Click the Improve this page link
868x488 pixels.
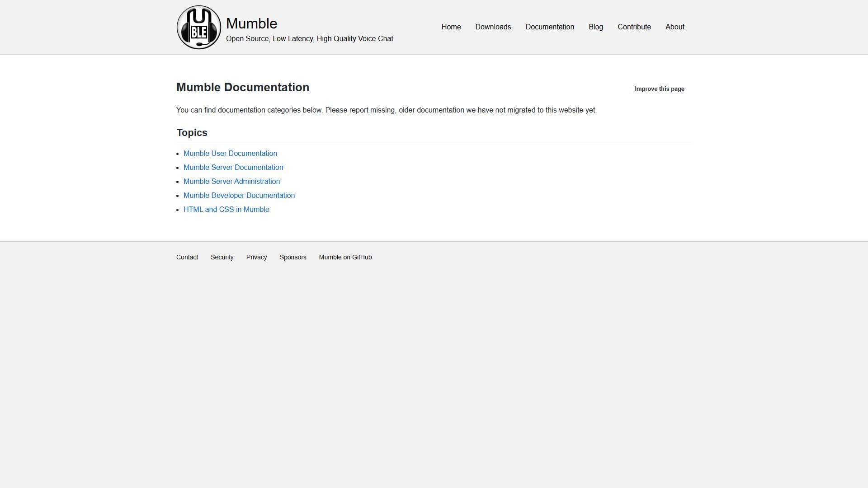point(659,89)
